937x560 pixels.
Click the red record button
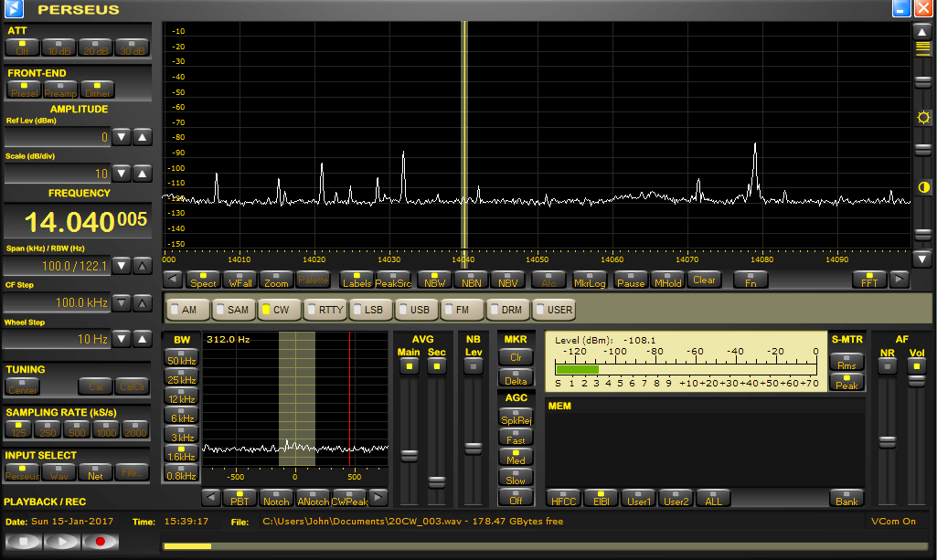point(100,542)
